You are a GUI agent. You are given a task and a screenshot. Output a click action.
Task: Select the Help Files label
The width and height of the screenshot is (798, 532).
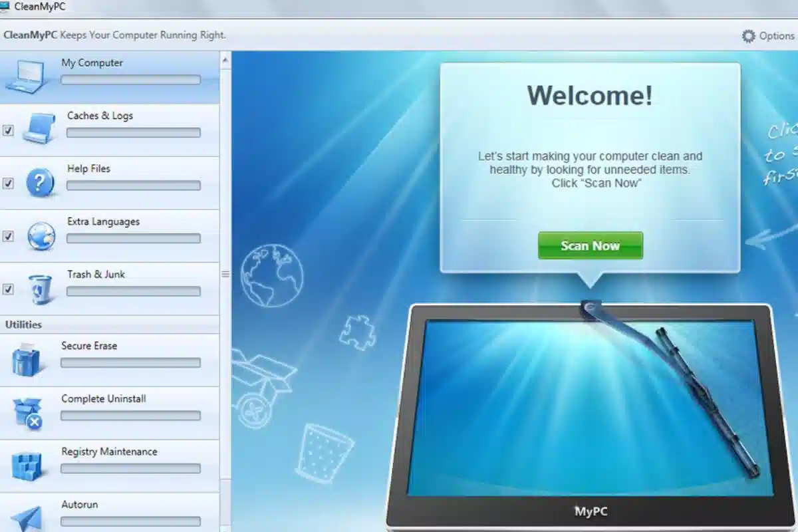tap(88, 168)
